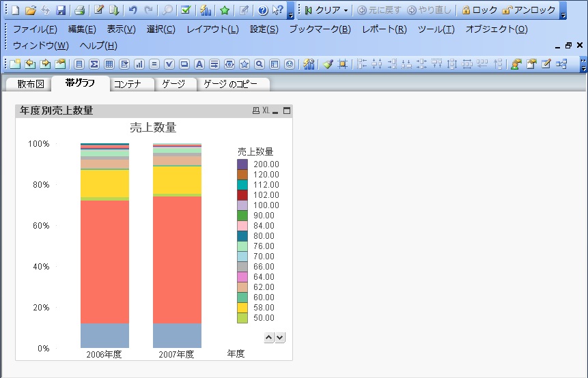Add a bookmark with the green star icon
This screenshot has height=378, width=588.
point(225,10)
